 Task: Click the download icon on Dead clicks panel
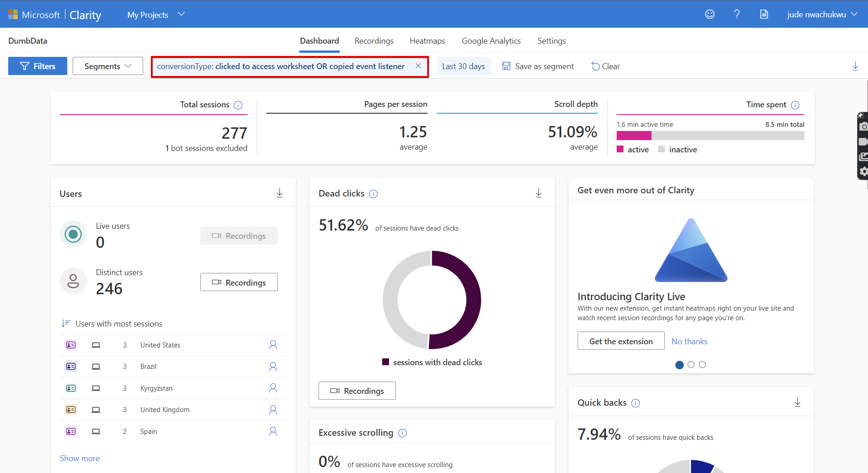point(539,193)
